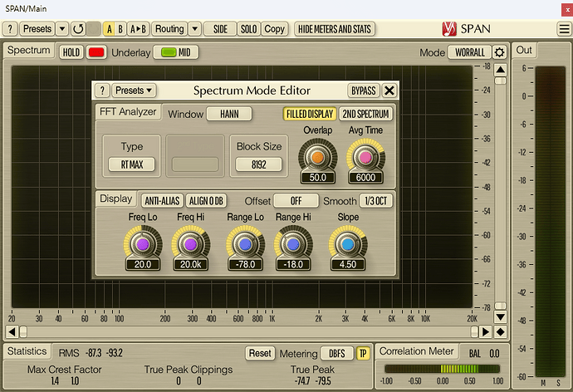Click the frequency scroll left arrow
Image resolution: width=573 pixels, height=392 pixels.
point(12,331)
